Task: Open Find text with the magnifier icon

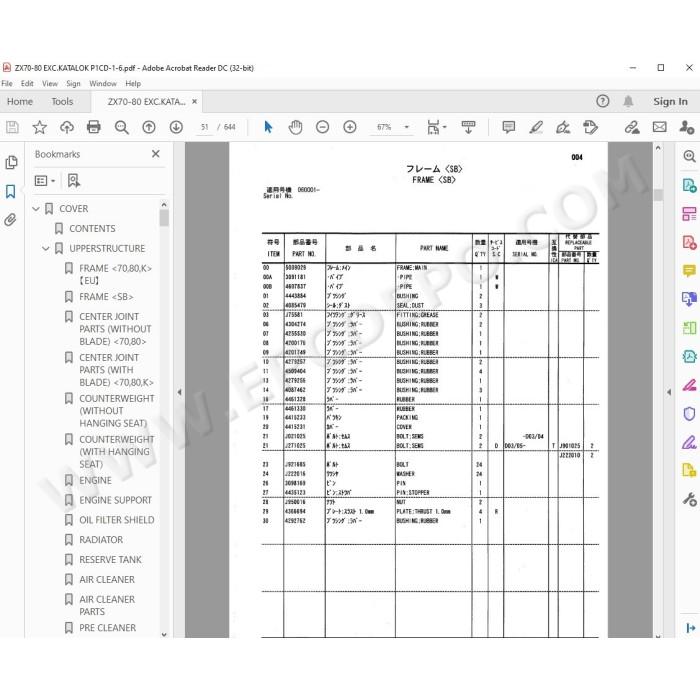Action: (121, 127)
